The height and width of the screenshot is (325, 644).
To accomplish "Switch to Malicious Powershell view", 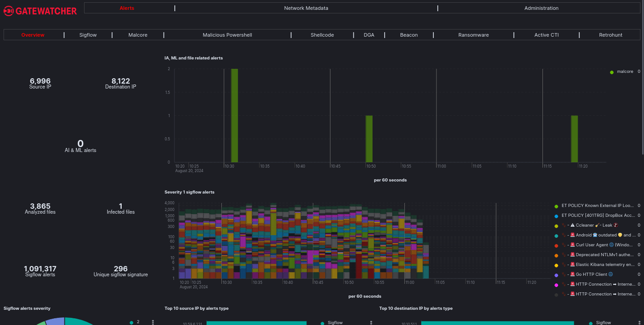I will pos(227,35).
